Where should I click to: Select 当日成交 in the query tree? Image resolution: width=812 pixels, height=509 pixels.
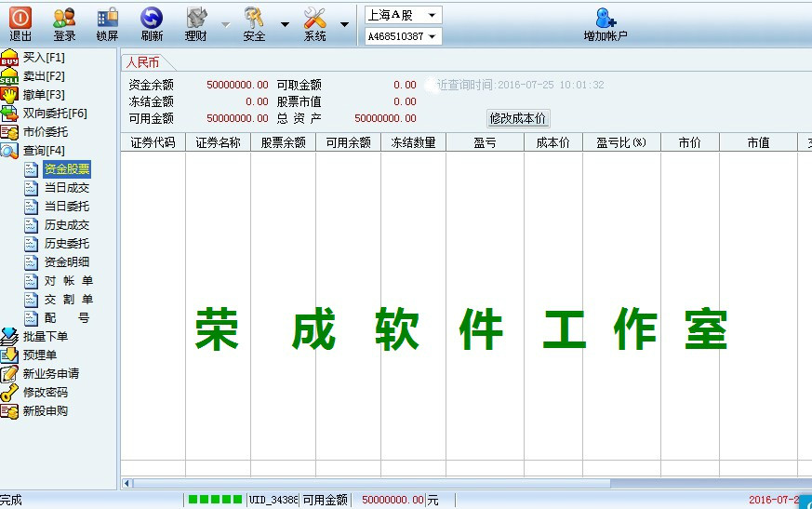[67, 188]
